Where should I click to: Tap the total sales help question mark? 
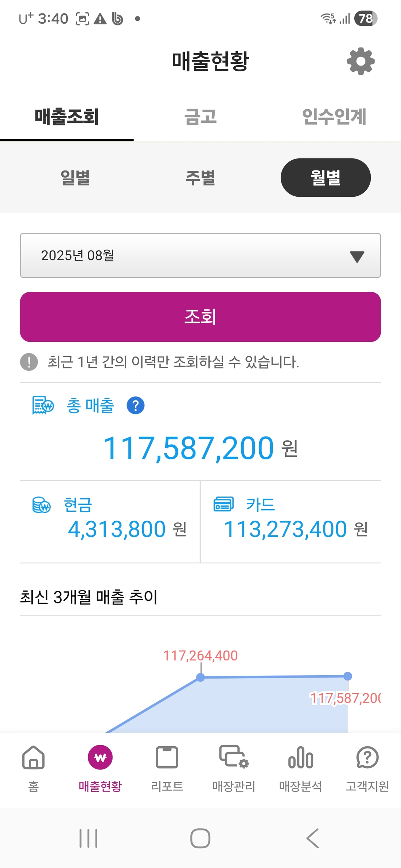[136, 405]
